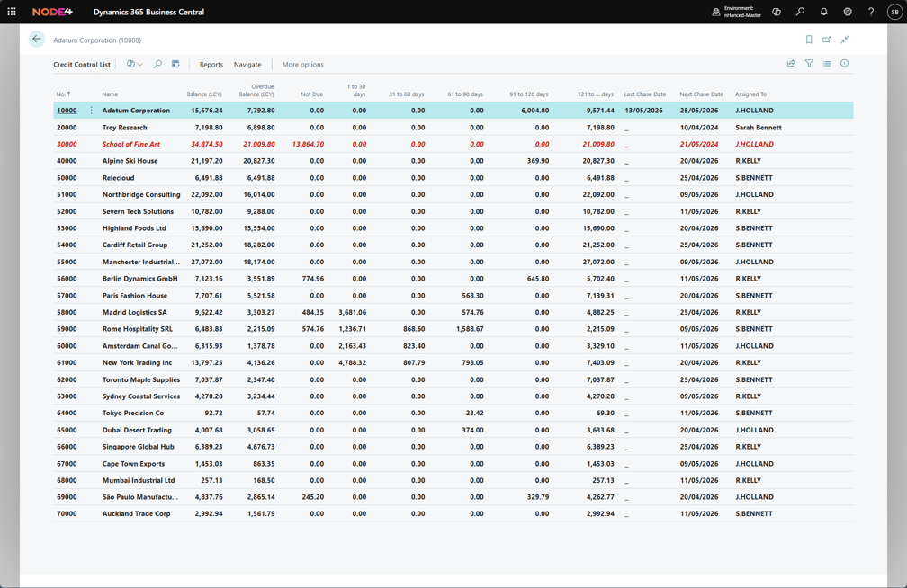The width and height of the screenshot is (907, 588).
Task: Click the back arrow button
Action: pyautogui.click(x=36, y=40)
